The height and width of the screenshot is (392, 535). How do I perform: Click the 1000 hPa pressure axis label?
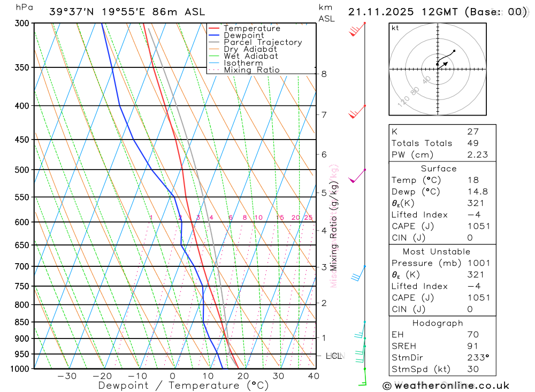(19, 369)
